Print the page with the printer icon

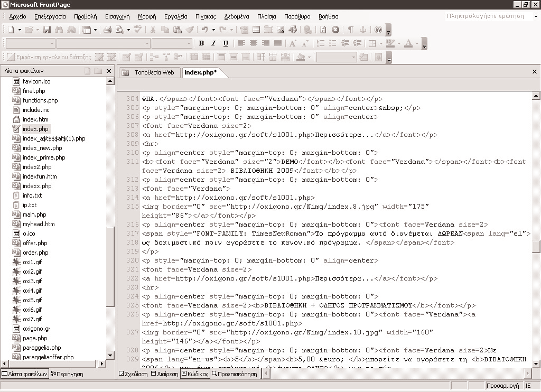pos(108,30)
